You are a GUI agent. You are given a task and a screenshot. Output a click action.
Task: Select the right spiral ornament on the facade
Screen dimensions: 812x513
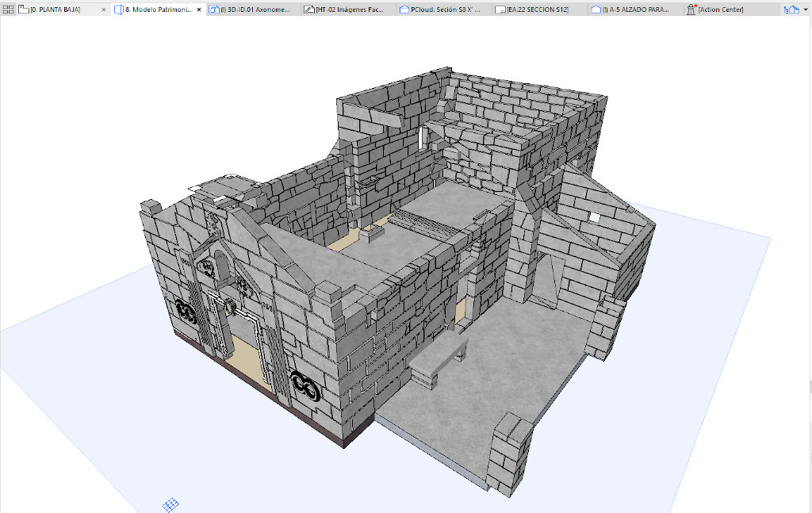tap(304, 385)
